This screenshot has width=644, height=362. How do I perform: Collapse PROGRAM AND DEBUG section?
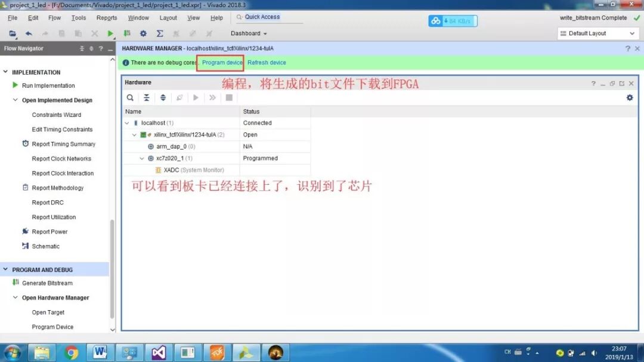click(x=5, y=270)
